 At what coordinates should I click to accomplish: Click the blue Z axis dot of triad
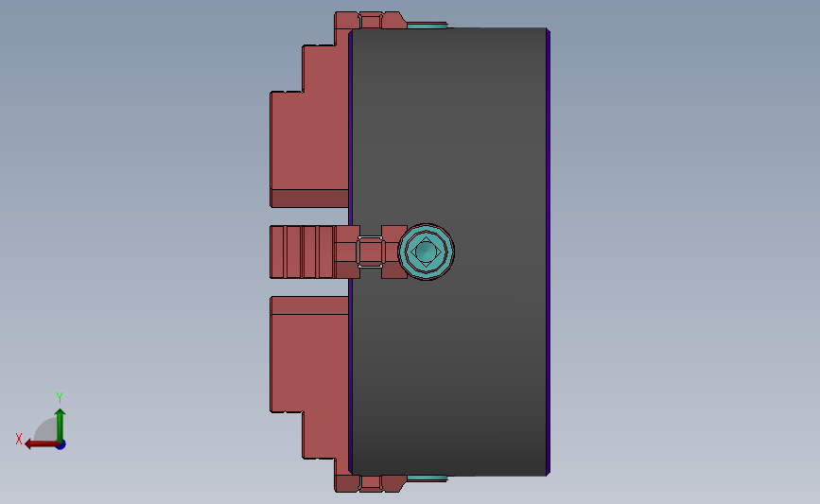(x=61, y=445)
